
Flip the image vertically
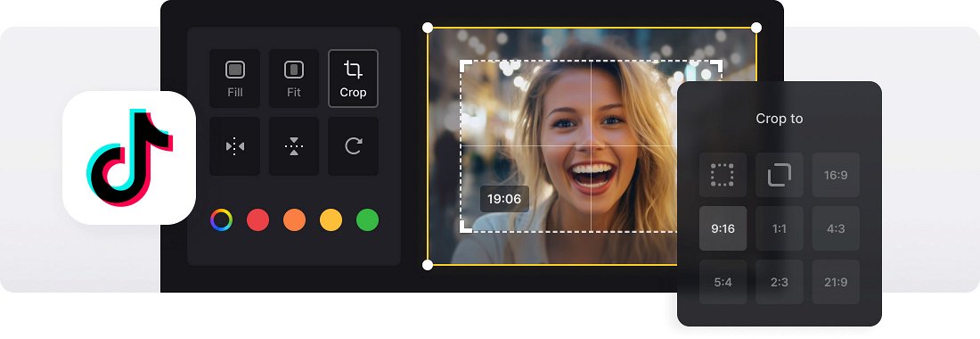click(x=294, y=146)
